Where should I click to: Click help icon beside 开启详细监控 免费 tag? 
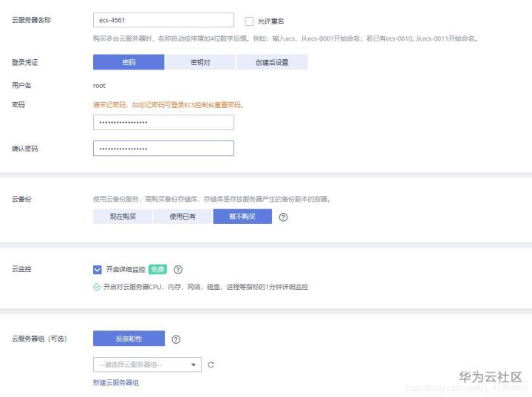tap(178, 269)
